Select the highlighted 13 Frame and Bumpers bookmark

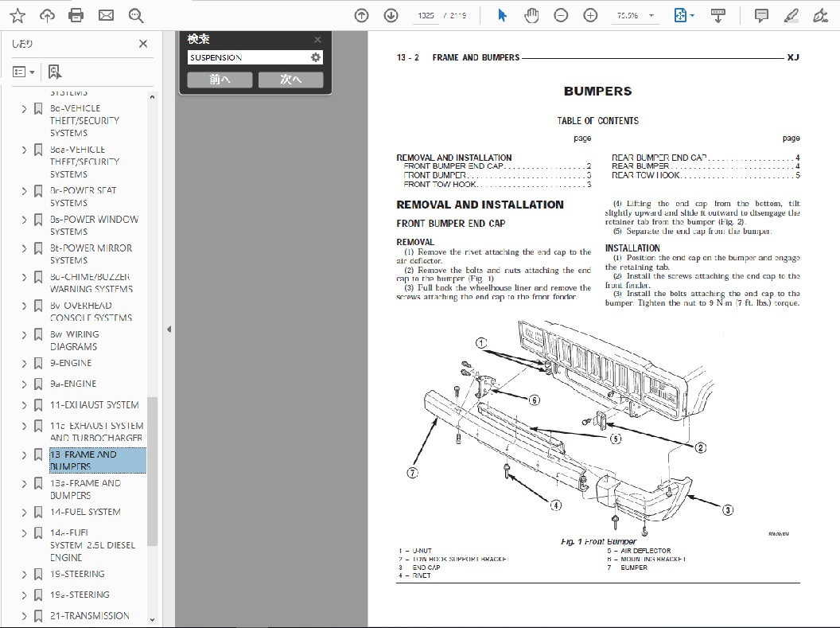click(98, 460)
